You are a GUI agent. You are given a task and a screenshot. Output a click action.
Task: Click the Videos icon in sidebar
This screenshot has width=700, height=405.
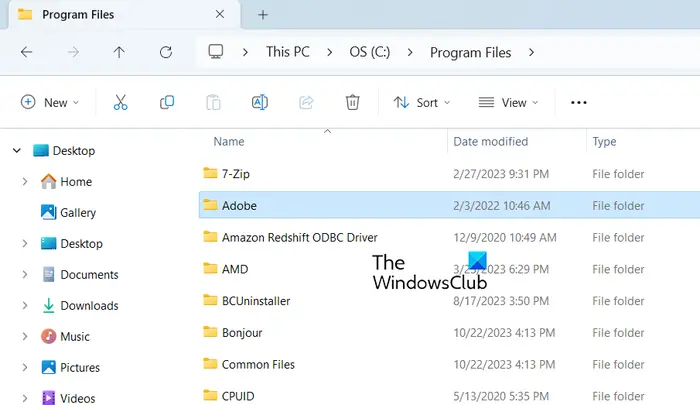(49, 397)
